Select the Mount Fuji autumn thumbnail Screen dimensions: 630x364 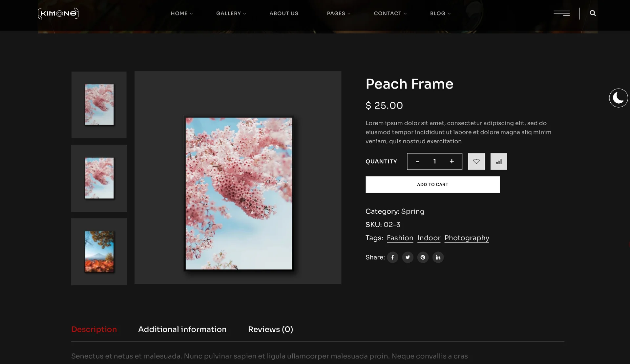pyautogui.click(x=99, y=252)
